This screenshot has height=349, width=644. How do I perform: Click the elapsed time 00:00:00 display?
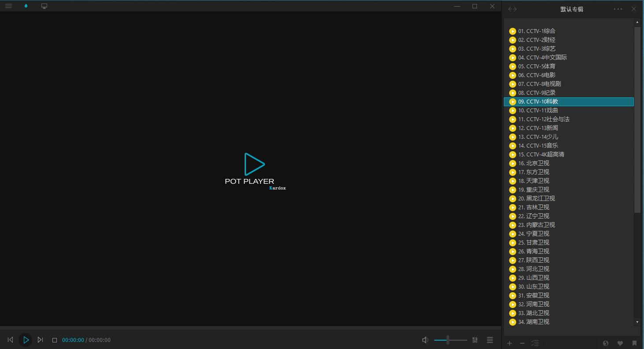(73, 340)
